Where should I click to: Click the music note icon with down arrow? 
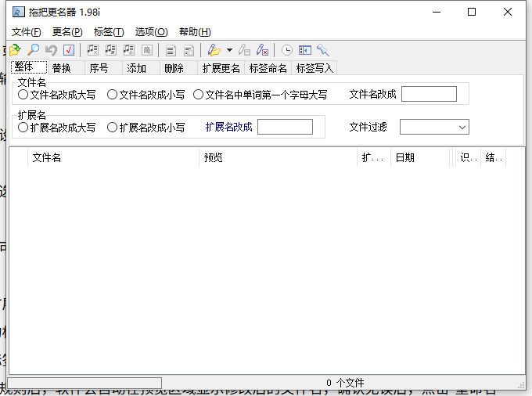(x=128, y=50)
